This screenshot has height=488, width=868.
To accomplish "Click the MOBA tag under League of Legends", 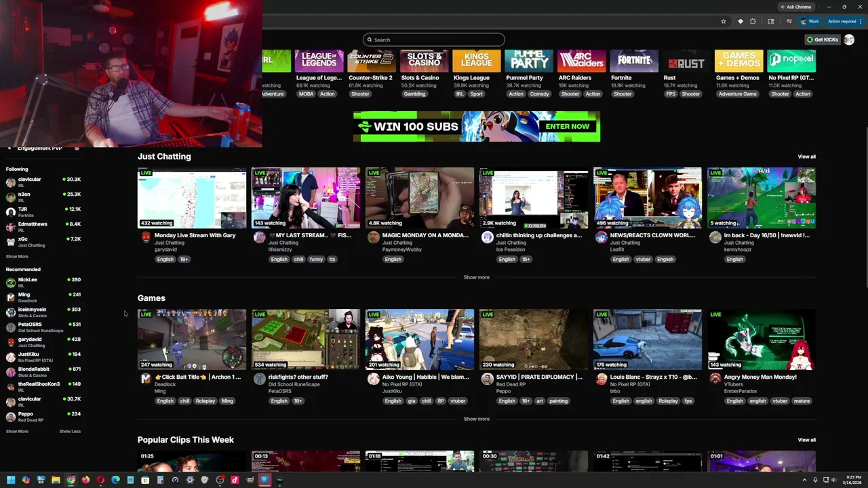I will point(306,94).
